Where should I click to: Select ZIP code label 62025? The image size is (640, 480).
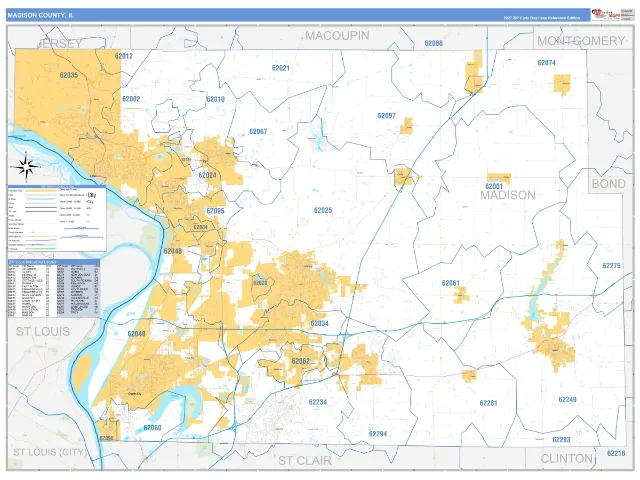point(323,211)
